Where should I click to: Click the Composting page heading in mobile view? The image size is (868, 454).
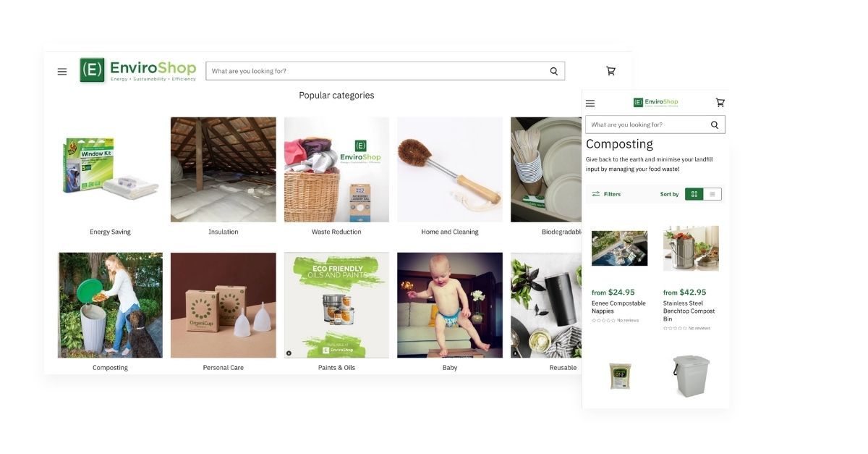[619, 144]
